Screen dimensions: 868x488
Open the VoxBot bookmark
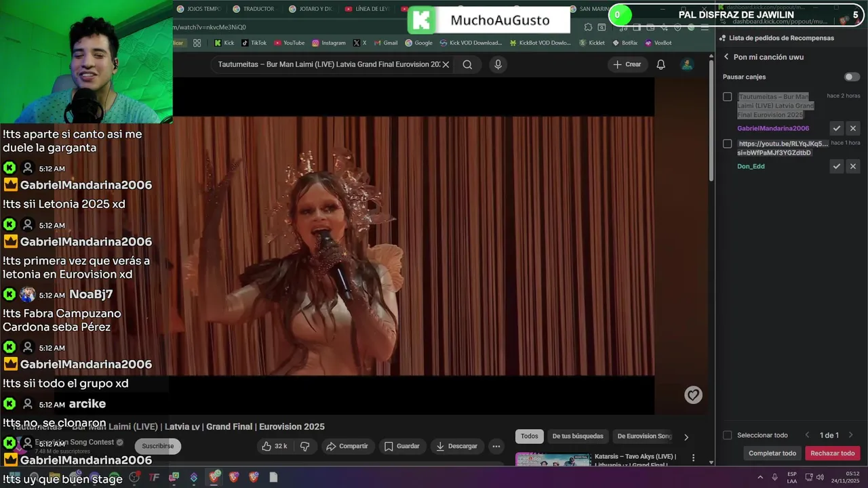[658, 43]
